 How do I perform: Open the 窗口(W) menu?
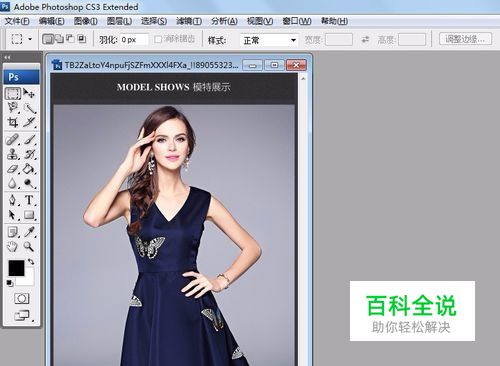click(x=297, y=21)
